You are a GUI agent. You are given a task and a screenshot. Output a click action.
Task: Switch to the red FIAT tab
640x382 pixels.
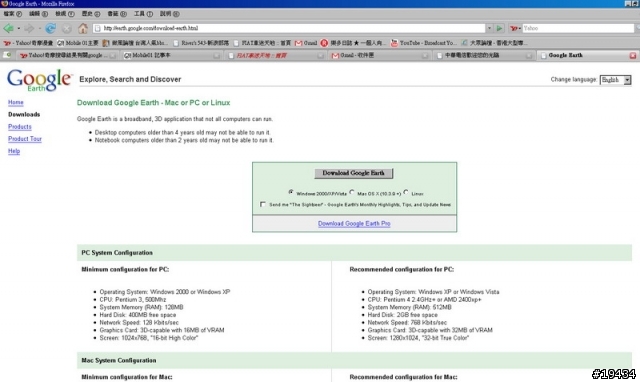point(275,56)
